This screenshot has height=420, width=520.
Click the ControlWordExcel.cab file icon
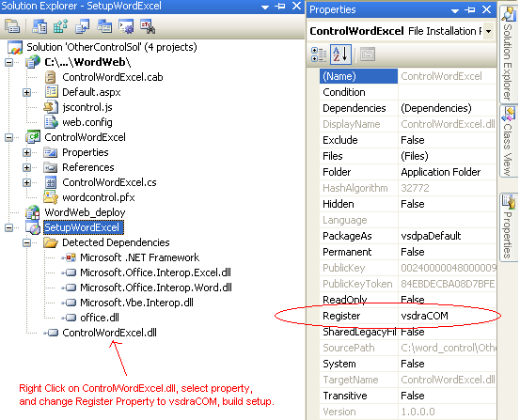[51, 77]
